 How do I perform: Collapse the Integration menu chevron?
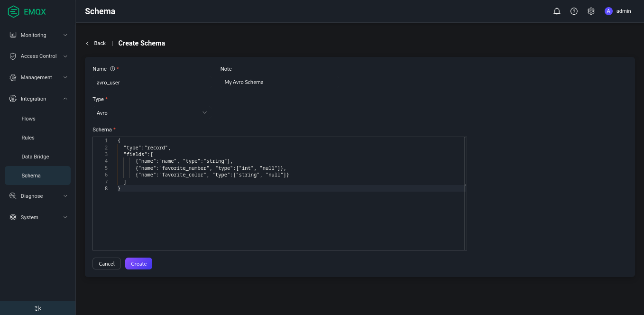[x=65, y=99]
